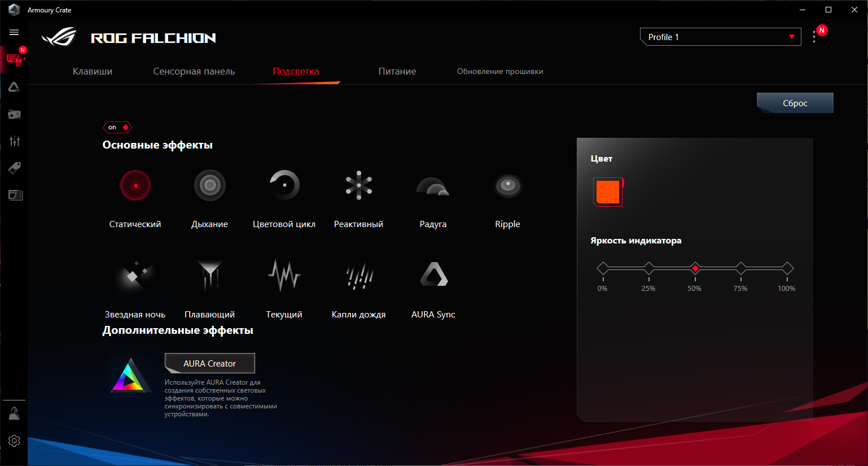
Task: Click the AURA Creator prism logo
Action: (x=130, y=374)
